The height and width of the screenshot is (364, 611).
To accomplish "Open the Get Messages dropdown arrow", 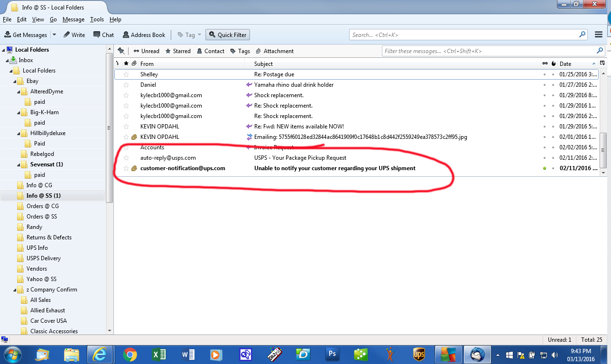I will point(54,35).
